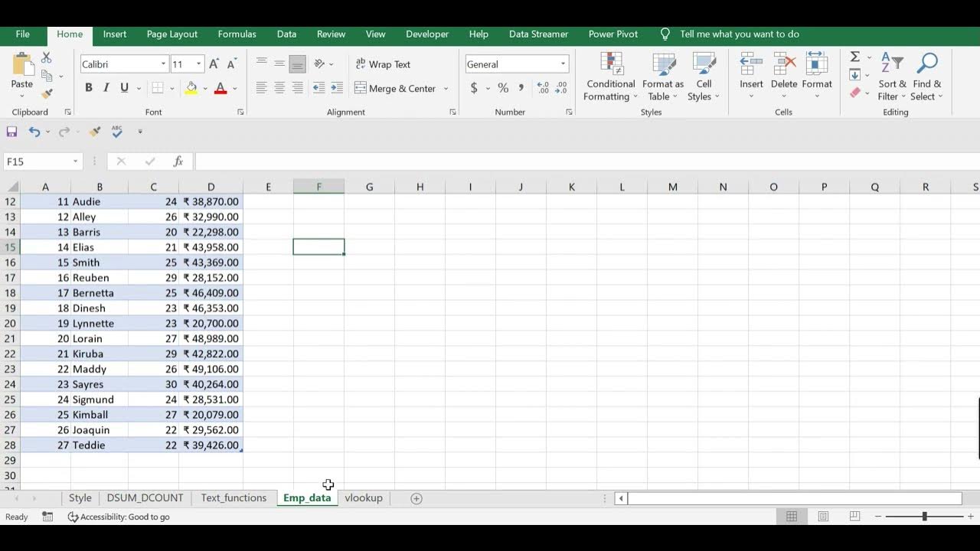Screen dimensions: 980x551
Task: Switch to Page Layout view
Action: tap(823, 517)
